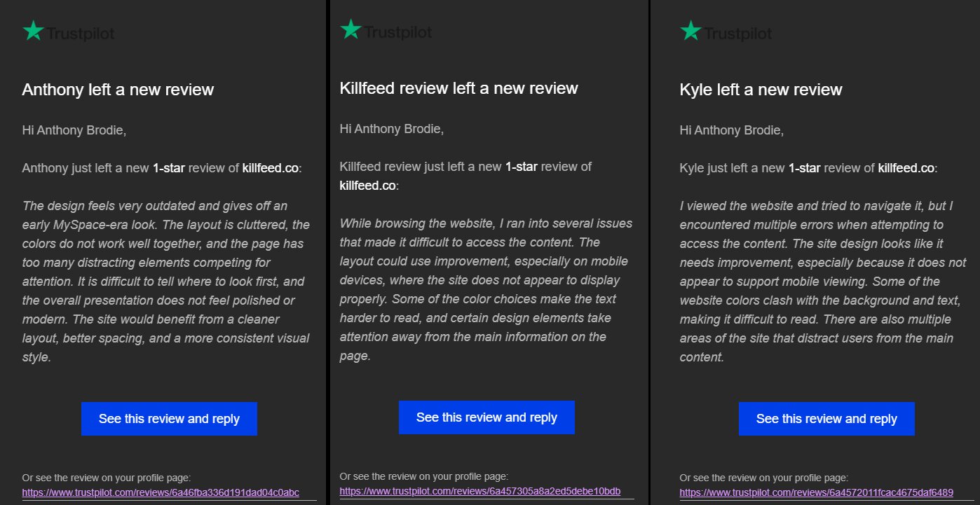
Task: Click 'Hi Anthony Brodie,' greeting in Kyle's email
Action: (x=732, y=130)
